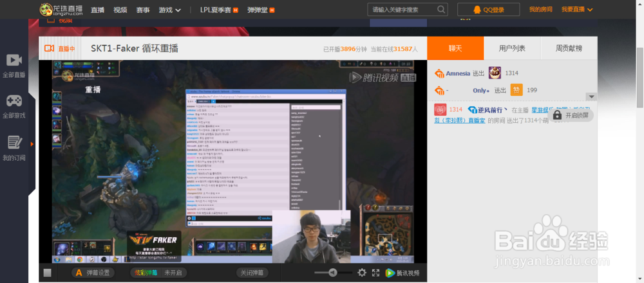
Task: Adjust the player volume slider
Action: [333, 273]
